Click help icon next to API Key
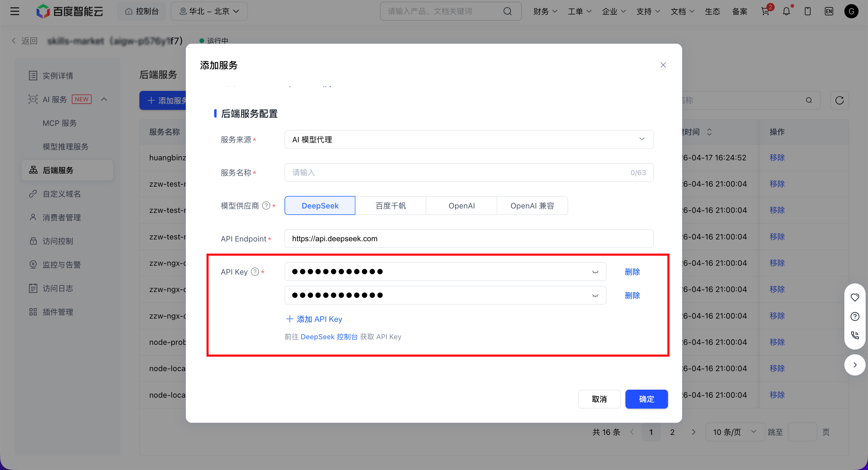 (255, 272)
